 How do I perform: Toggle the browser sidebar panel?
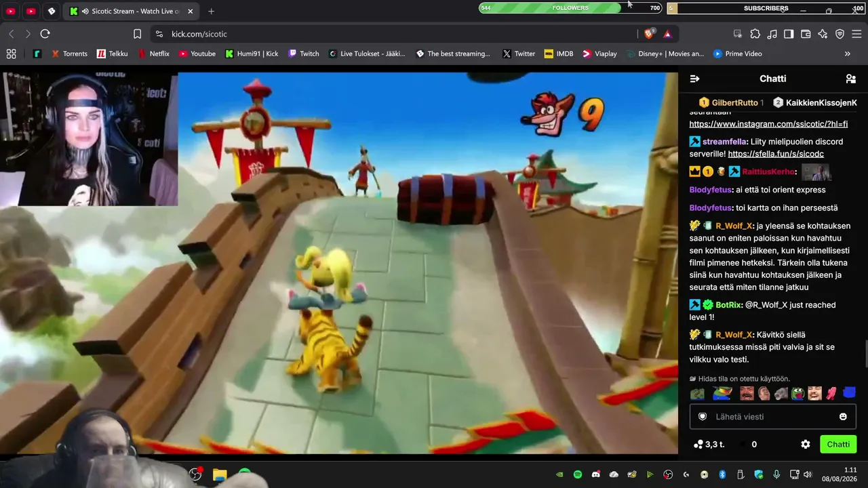[789, 34]
